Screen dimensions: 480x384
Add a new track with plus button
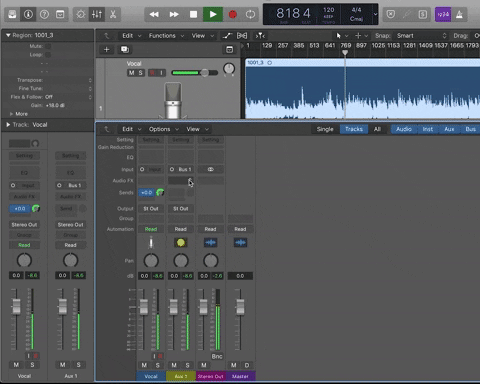click(x=106, y=49)
